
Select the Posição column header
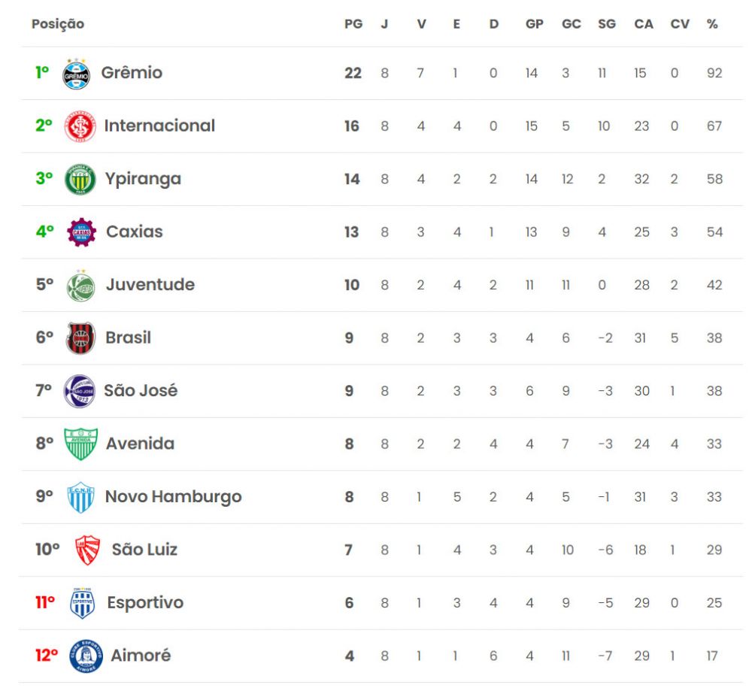click(58, 24)
